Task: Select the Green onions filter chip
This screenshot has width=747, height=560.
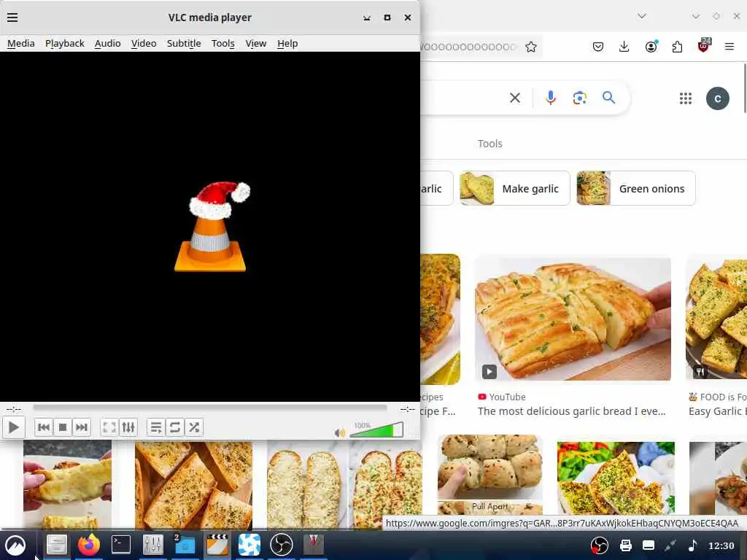Action: [635, 189]
